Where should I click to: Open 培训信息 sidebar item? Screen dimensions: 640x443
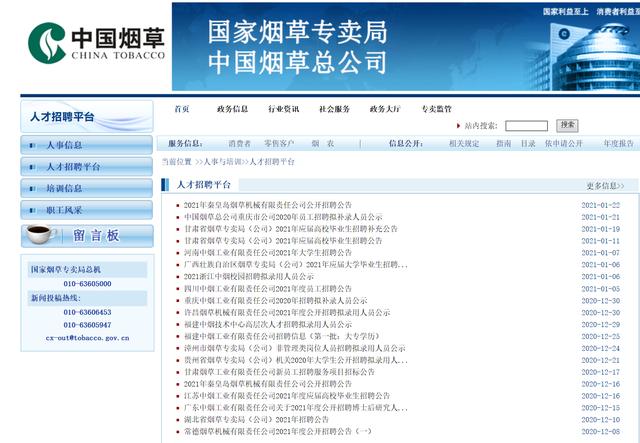pyautogui.click(x=87, y=188)
